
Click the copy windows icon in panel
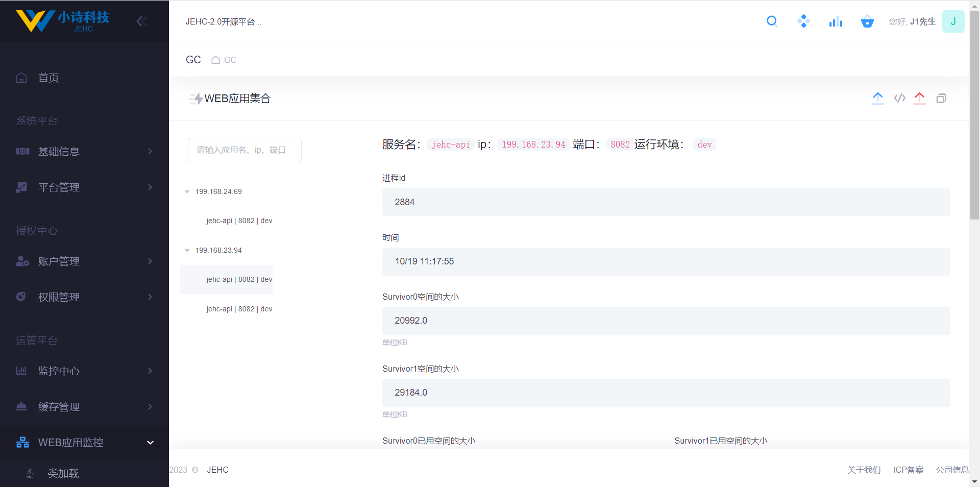tap(941, 98)
